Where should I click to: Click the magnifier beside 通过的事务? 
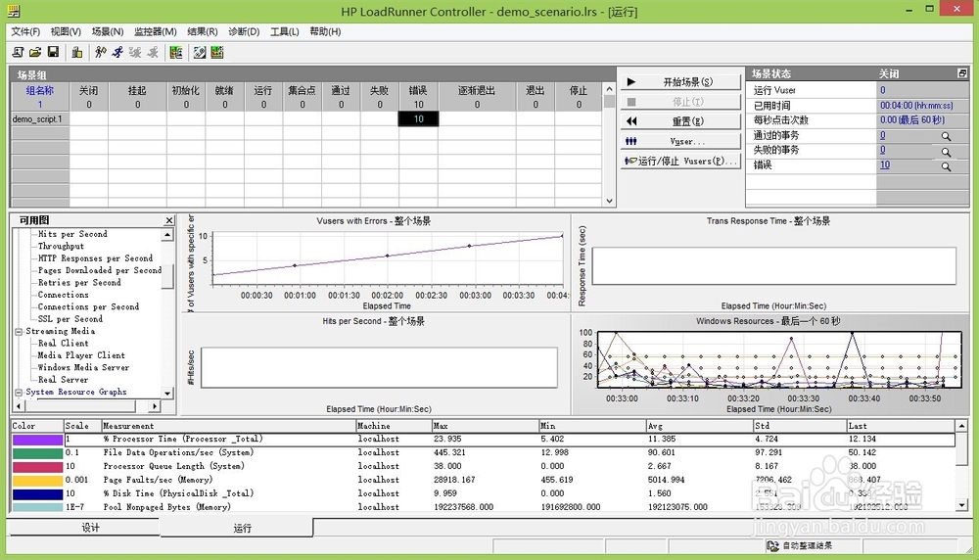(946, 136)
